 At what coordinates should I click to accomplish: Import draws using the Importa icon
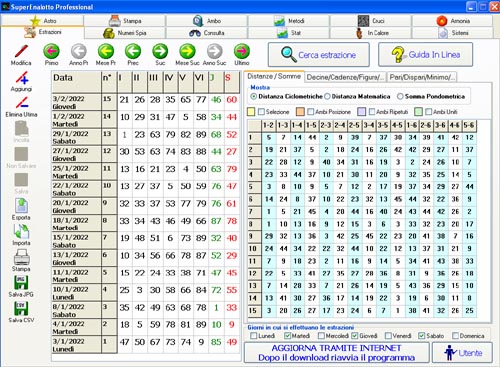[21, 231]
